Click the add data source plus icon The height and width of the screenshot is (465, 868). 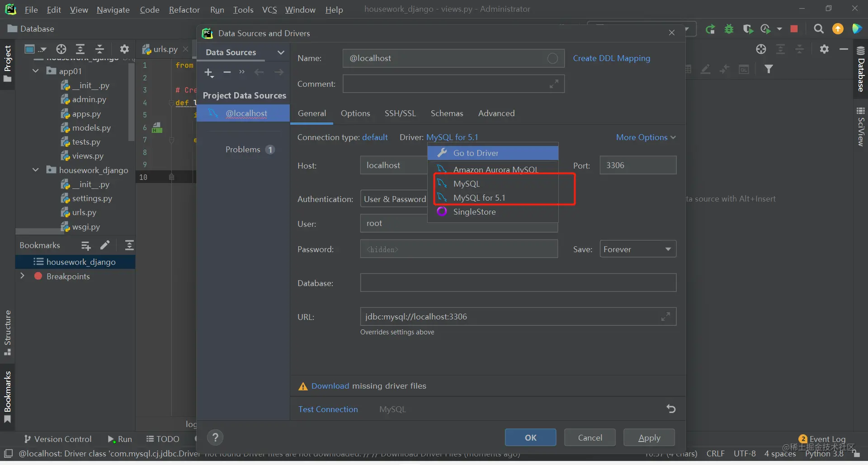point(209,73)
